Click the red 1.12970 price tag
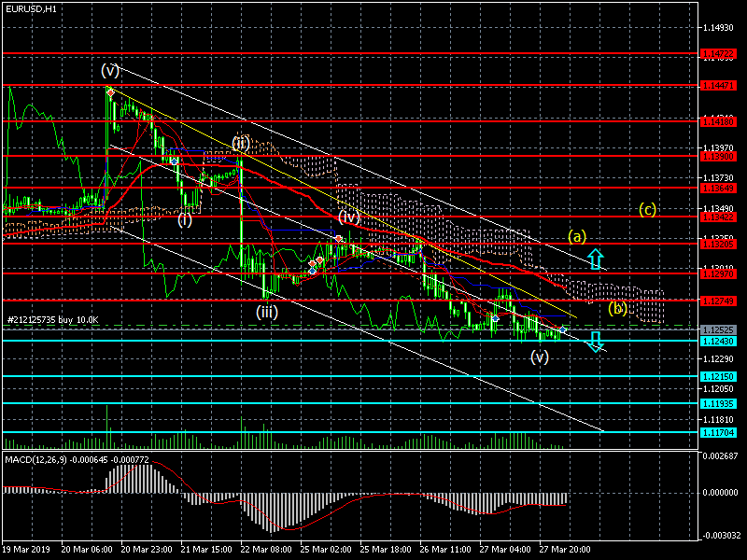The height and width of the screenshot is (560, 747). pos(718,274)
